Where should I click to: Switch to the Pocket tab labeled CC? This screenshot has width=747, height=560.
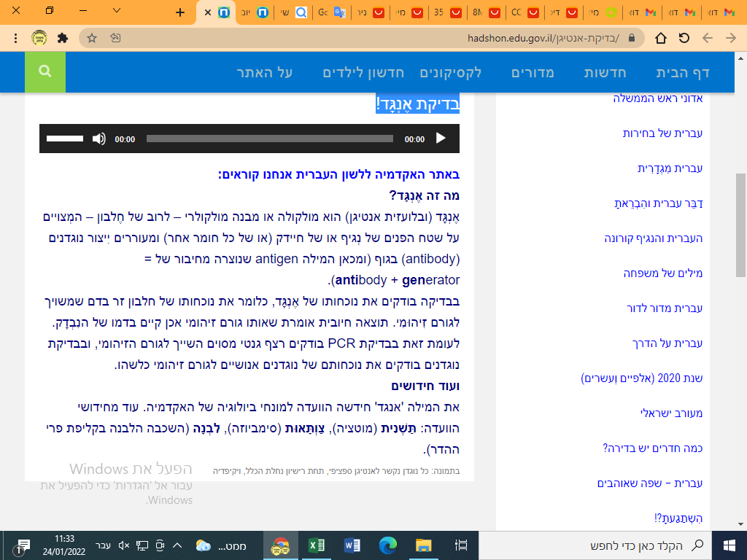525,13
